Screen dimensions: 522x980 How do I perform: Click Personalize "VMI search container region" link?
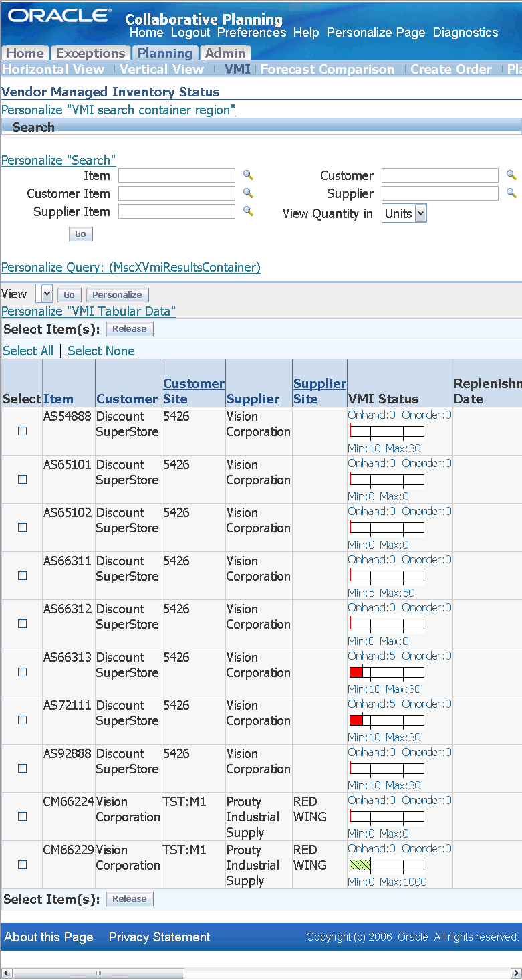pyautogui.click(x=118, y=110)
